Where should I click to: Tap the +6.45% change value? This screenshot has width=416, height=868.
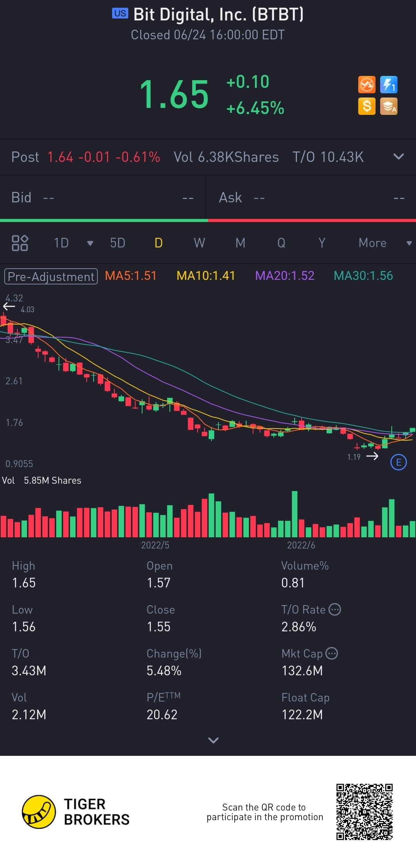255,108
